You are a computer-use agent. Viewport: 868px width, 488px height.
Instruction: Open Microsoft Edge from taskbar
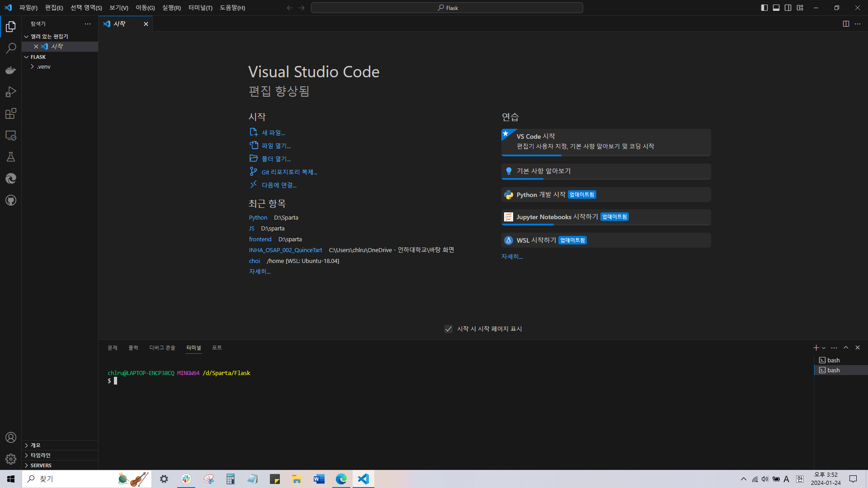(341, 479)
